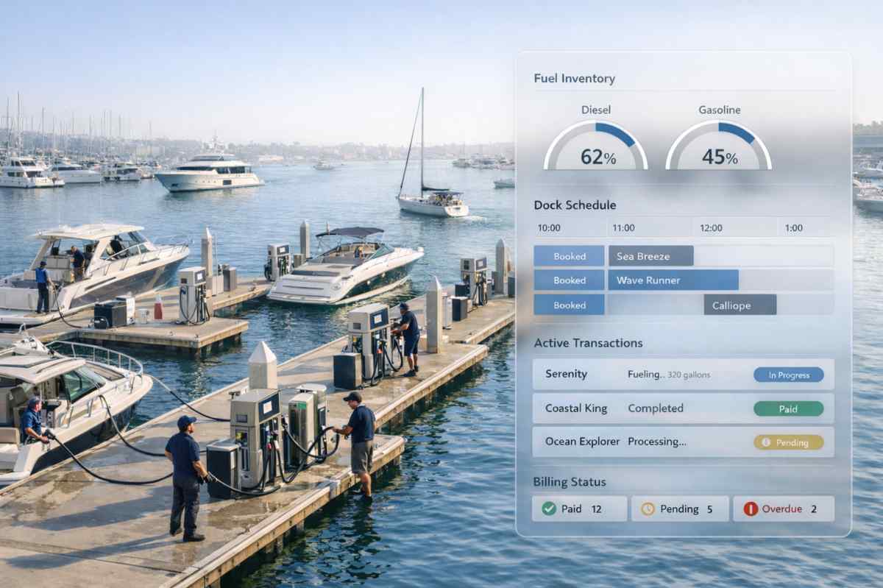Expand the Billing Status section
883x588 pixels.
(x=569, y=482)
